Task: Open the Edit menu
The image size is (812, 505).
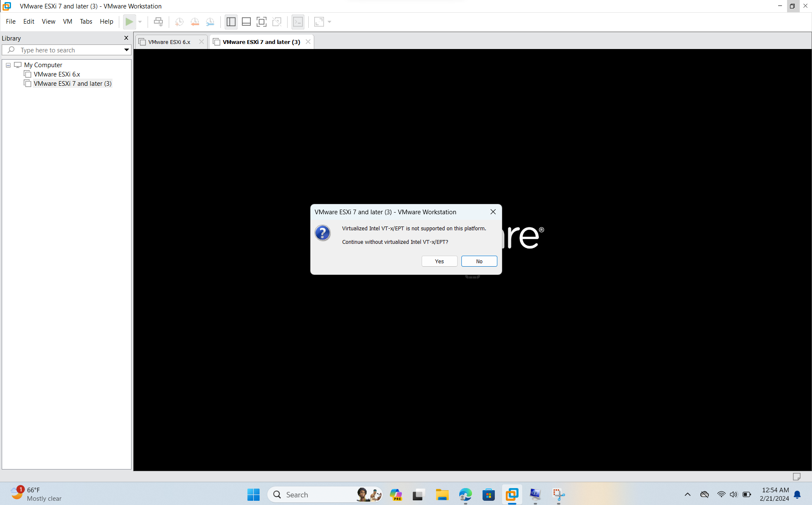Action: [29, 22]
